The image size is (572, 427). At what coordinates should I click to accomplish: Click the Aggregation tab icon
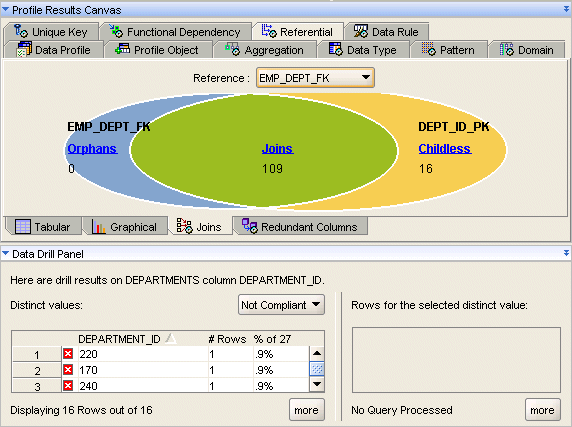pos(232,49)
